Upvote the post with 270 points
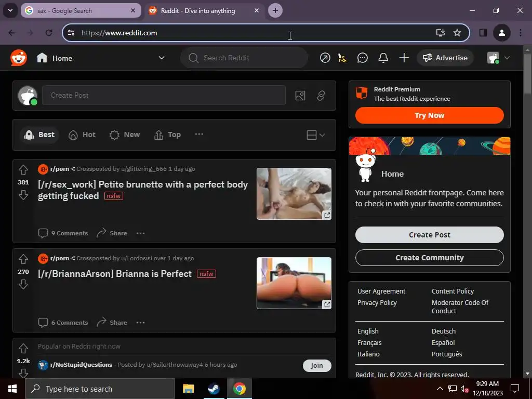 tap(23, 259)
